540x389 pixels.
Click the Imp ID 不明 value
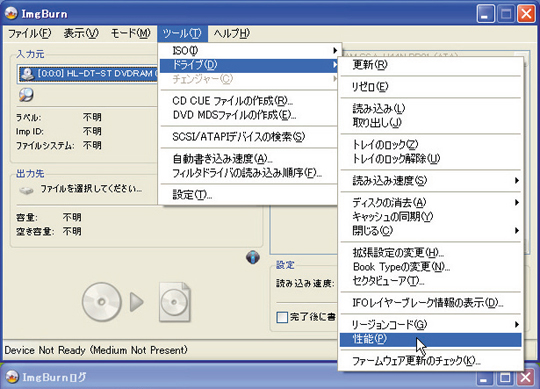92,131
